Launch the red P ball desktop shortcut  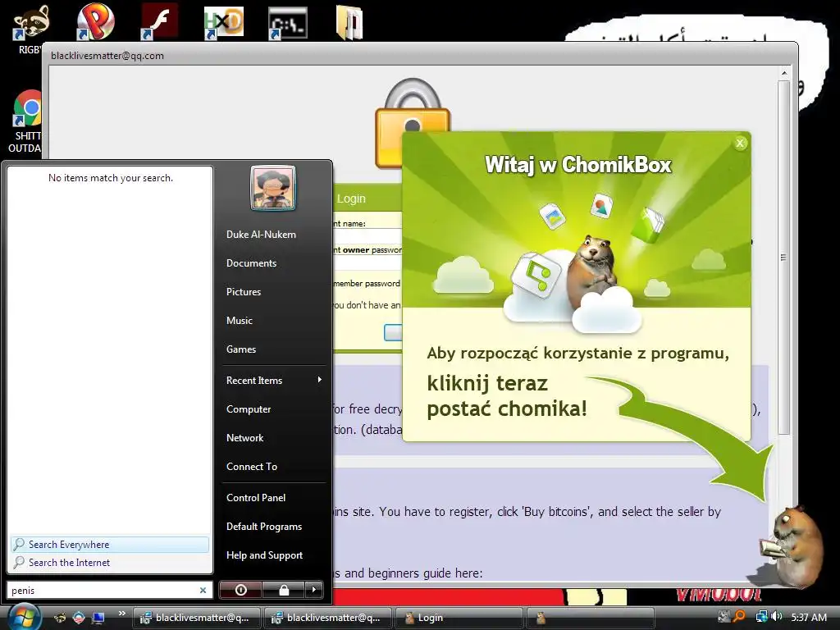click(95, 21)
